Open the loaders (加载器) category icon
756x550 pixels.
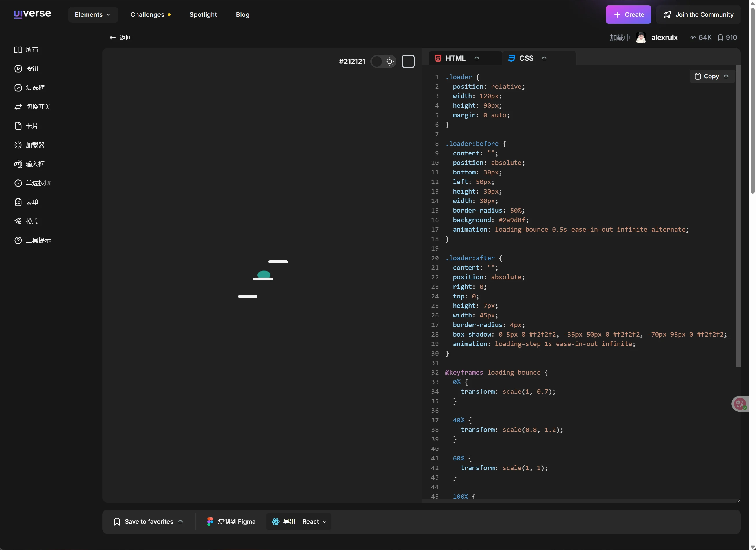coord(18,145)
